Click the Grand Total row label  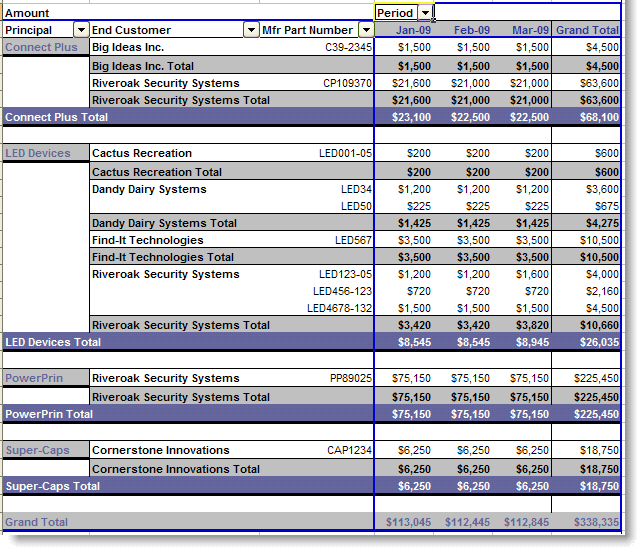(36, 522)
